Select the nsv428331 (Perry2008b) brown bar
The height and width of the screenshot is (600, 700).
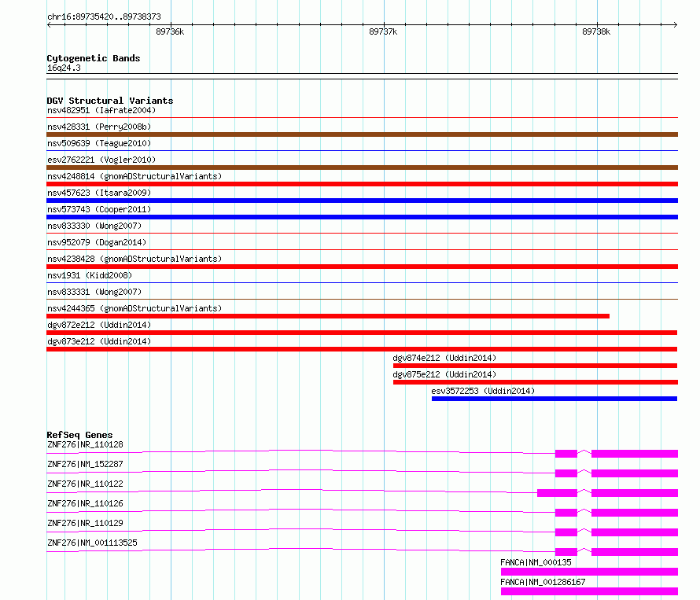(362, 134)
